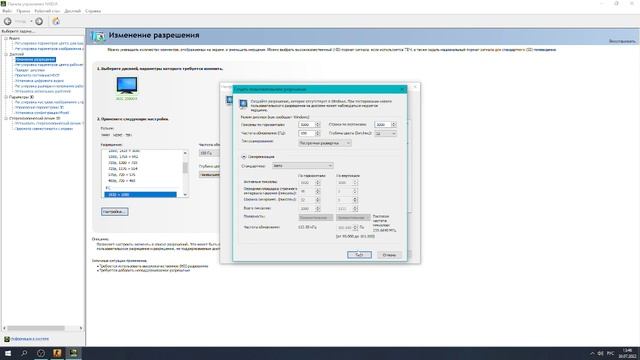Open Информация о системе link
The height and width of the screenshot is (360, 640).
click(30, 339)
